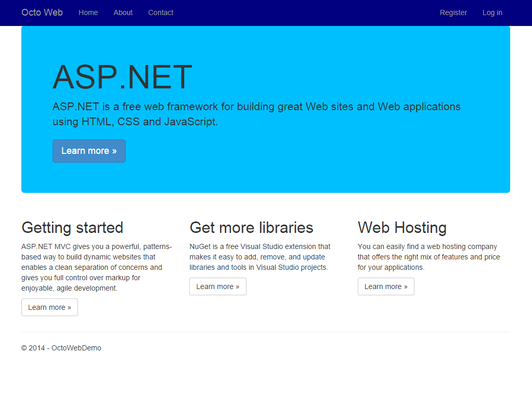Click Learn more under Get more libraries
The height and width of the screenshot is (418, 532).
(217, 286)
